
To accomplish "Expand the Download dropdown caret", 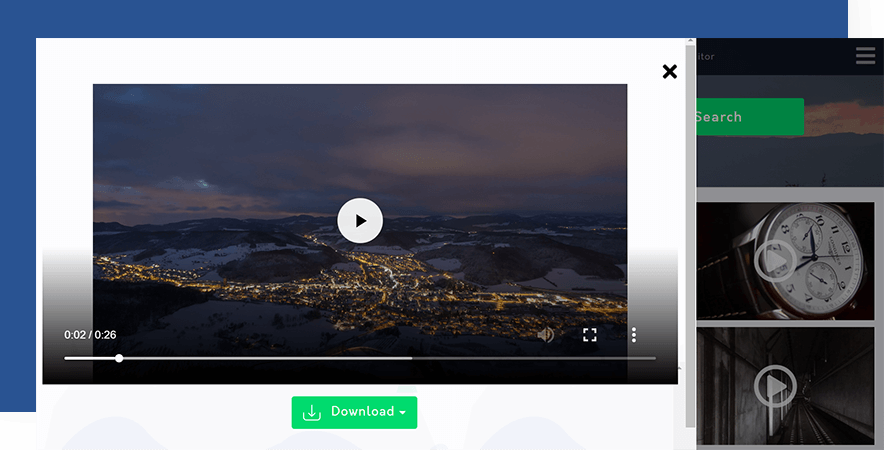I will point(402,413).
